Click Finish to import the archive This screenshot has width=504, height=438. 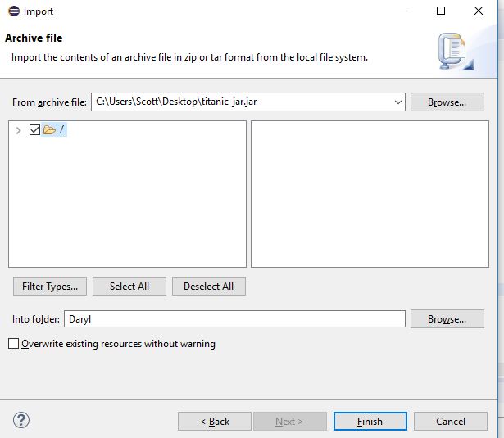click(x=370, y=422)
